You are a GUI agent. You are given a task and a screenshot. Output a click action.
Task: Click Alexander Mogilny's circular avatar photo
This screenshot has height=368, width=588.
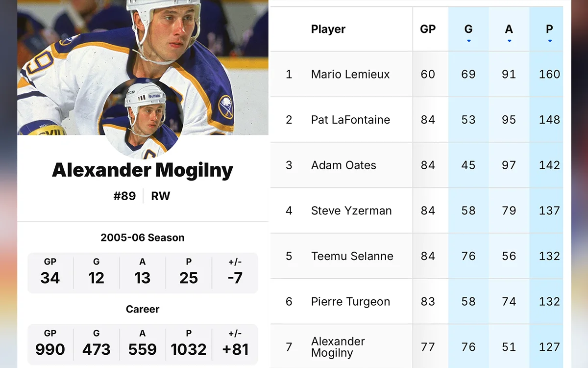pyautogui.click(x=143, y=118)
